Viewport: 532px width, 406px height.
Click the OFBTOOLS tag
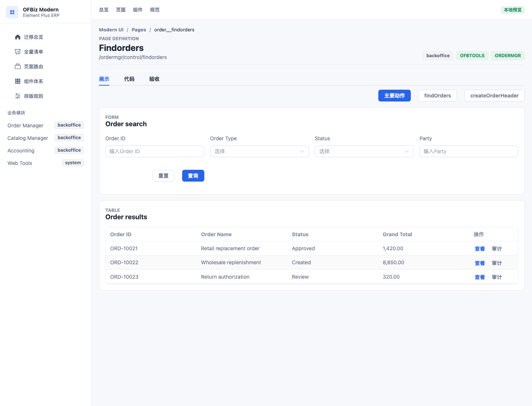click(472, 56)
